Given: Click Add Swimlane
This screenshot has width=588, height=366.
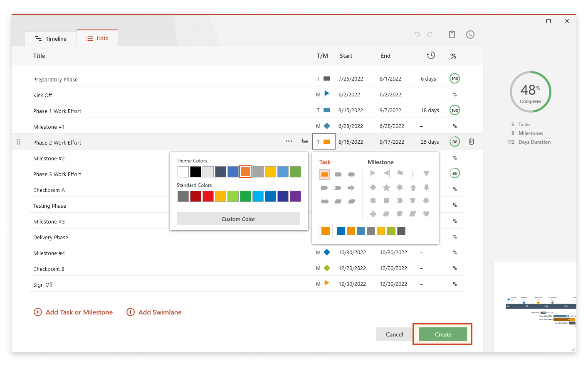Looking at the screenshot, I should pyautogui.click(x=154, y=312).
